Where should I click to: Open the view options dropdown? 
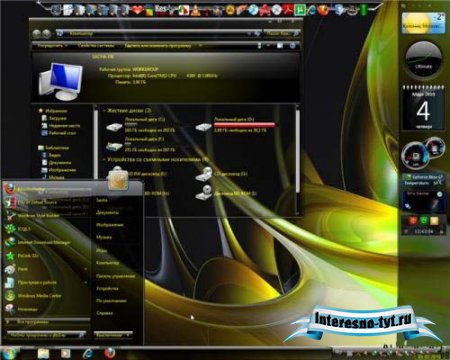tap(268, 46)
